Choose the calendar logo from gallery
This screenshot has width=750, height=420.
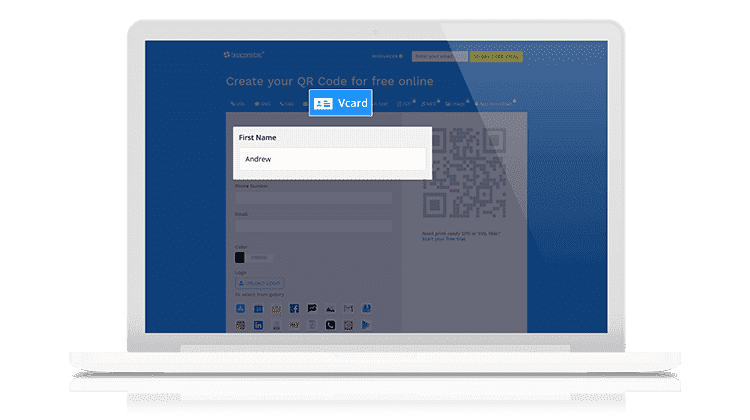[x=258, y=309]
